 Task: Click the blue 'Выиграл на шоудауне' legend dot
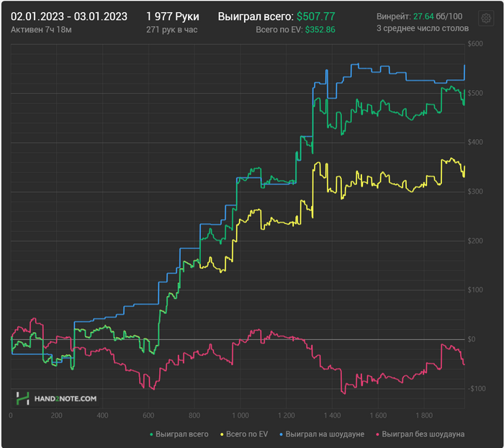click(x=281, y=434)
